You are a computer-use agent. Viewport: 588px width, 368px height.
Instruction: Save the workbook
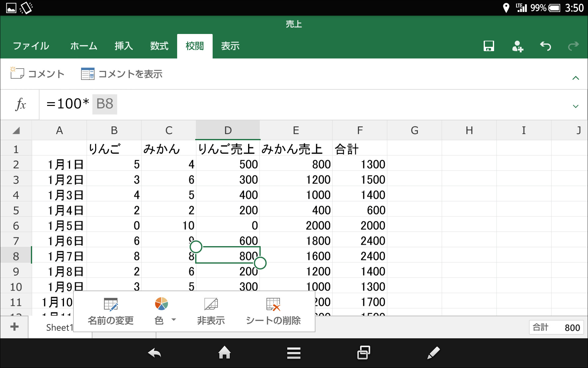489,46
